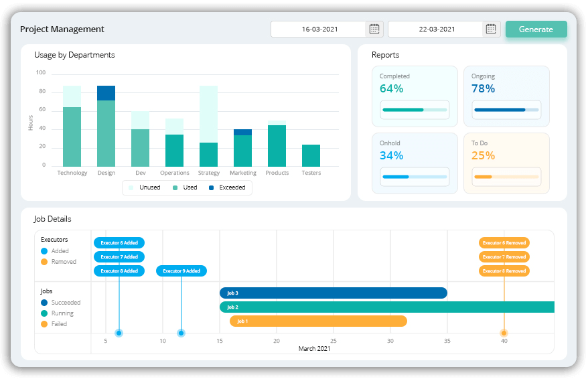The height and width of the screenshot is (379, 588).
Task: Toggle the Exceeded legend item
Action: pos(227,187)
